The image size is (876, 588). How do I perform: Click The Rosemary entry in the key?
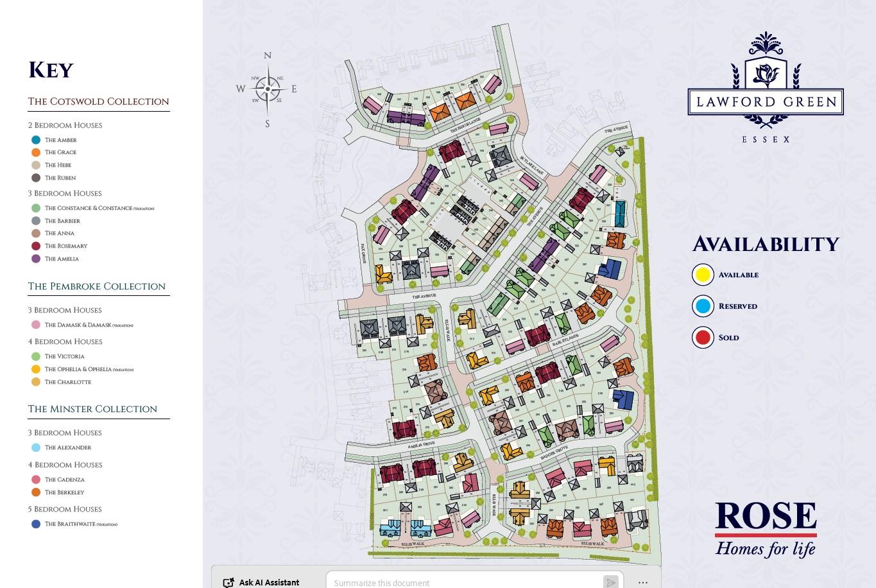pos(65,246)
